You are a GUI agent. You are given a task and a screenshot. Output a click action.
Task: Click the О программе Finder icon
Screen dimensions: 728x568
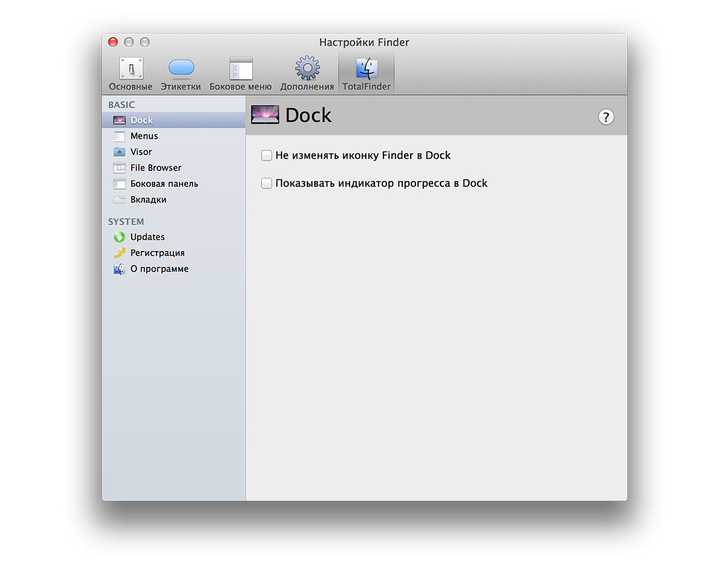click(120, 269)
